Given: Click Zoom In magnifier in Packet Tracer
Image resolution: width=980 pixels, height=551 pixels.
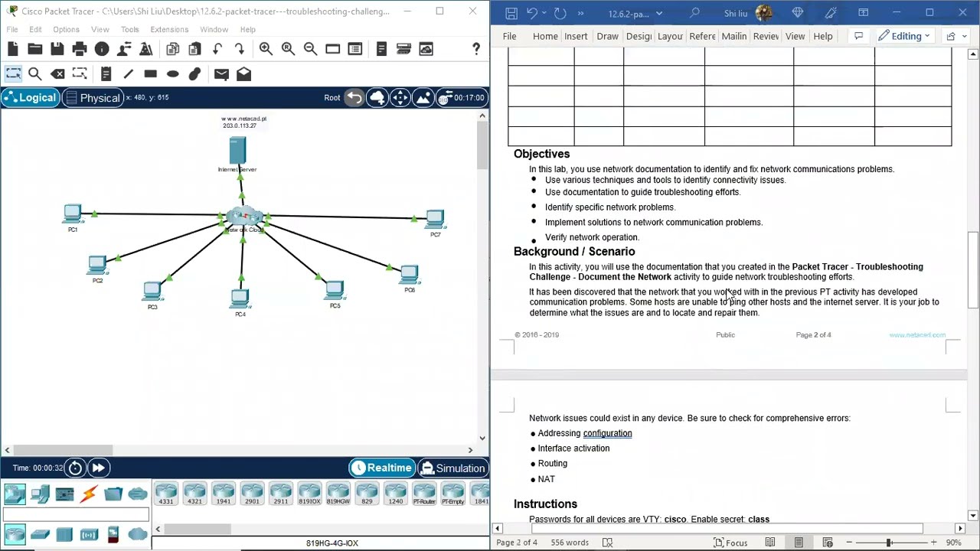Looking at the screenshot, I should (x=266, y=49).
